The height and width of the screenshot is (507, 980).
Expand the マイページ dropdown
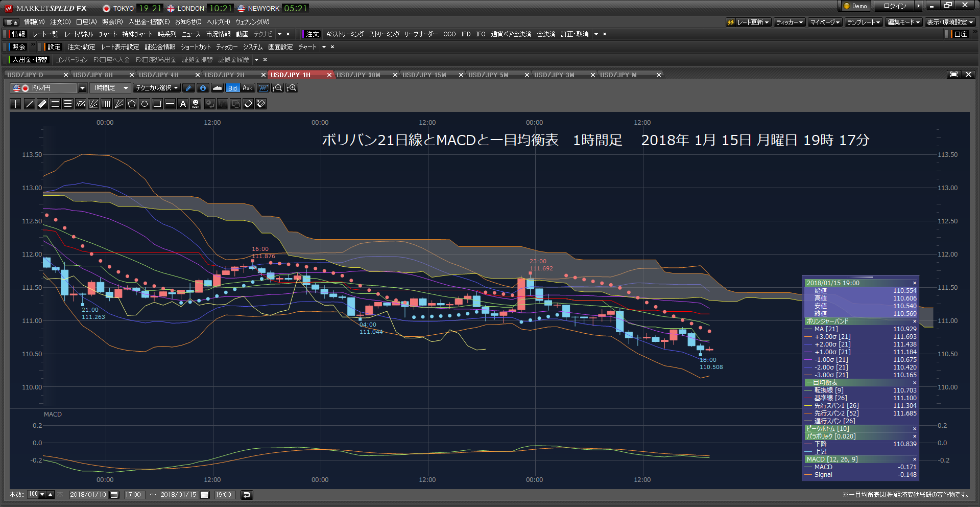[825, 22]
